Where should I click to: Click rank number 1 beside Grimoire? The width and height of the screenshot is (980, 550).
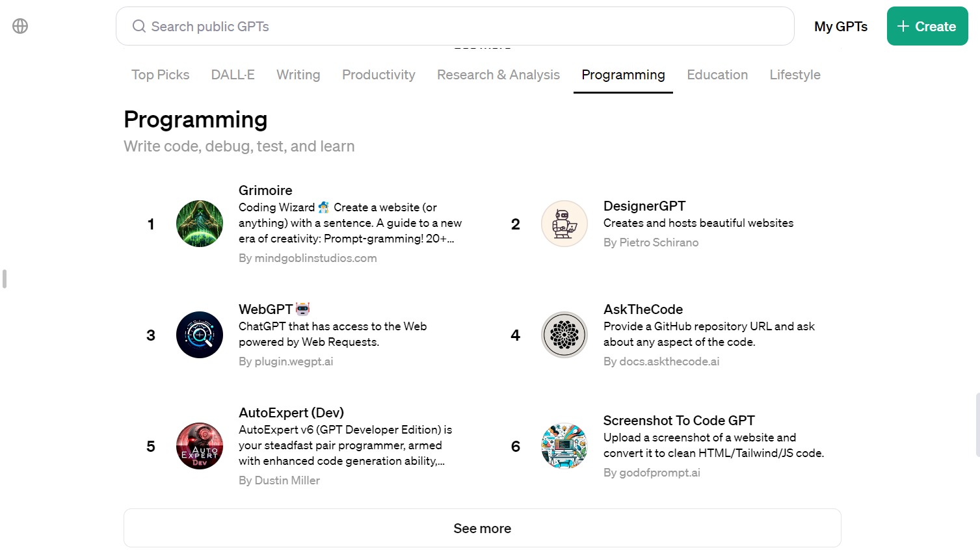[x=151, y=224]
